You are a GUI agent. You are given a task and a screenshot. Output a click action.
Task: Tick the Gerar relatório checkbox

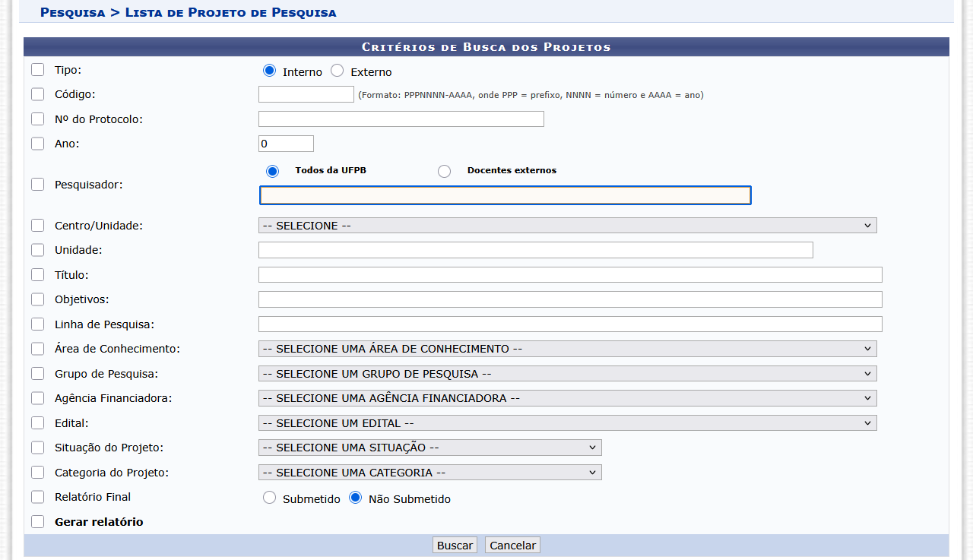[38, 522]
